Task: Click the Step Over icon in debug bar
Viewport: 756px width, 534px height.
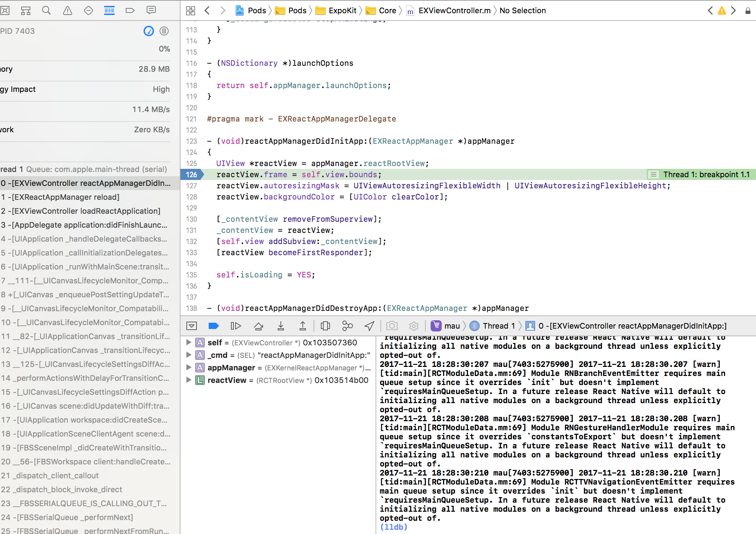Action: [x=258, y=326]
